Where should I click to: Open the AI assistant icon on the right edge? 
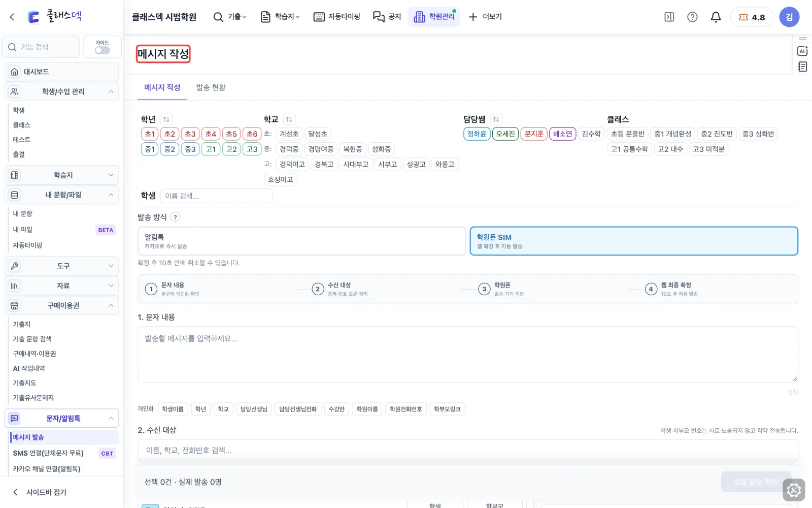[802, 51]
